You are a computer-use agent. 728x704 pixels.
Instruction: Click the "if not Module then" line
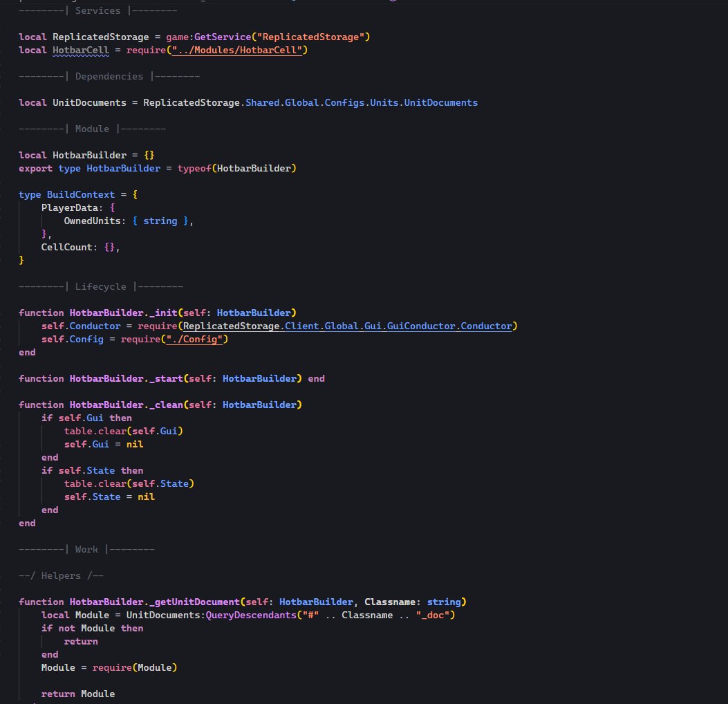(92, 629)
